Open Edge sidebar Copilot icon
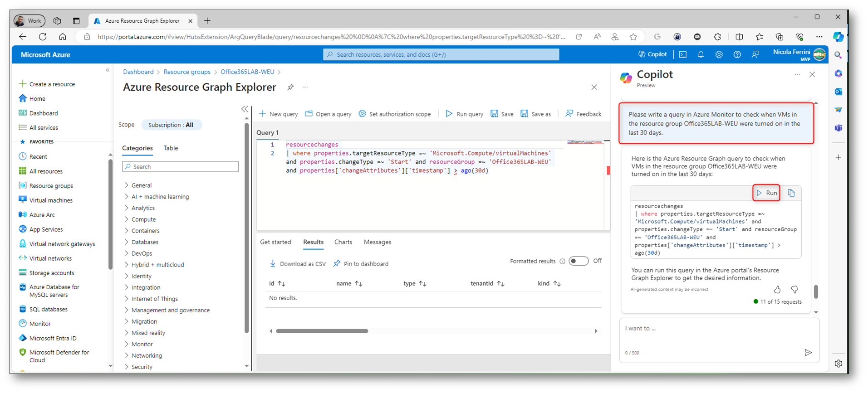The width and height of the screenshot is (868, 393). pos(839,37)
